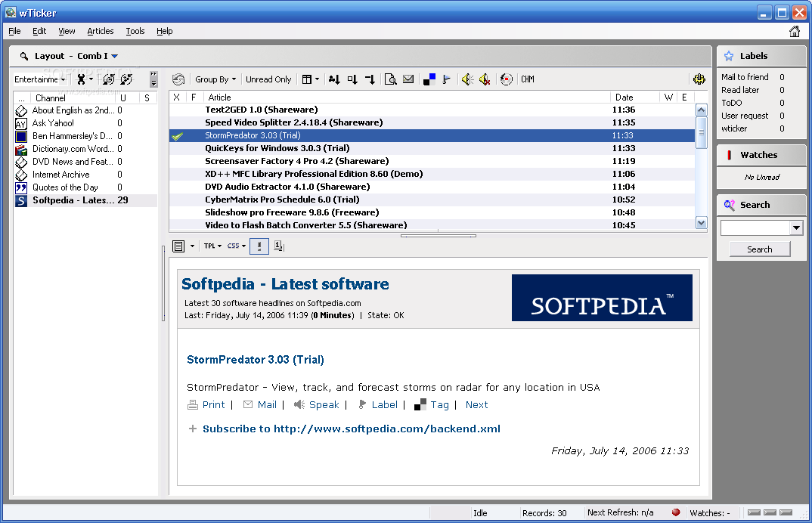
Task: Click the numbered page icon beside exclamation button
Action: (x=279, y=246)
